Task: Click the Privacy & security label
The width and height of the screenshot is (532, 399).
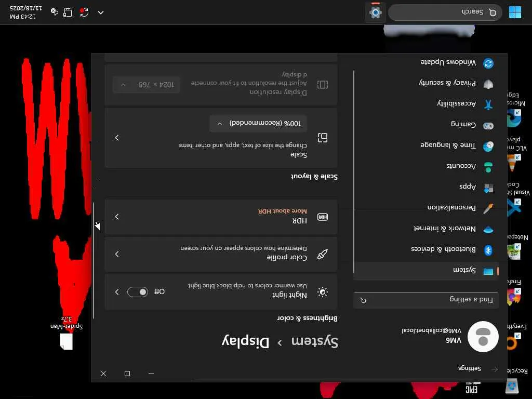Action: click(447, 83)
